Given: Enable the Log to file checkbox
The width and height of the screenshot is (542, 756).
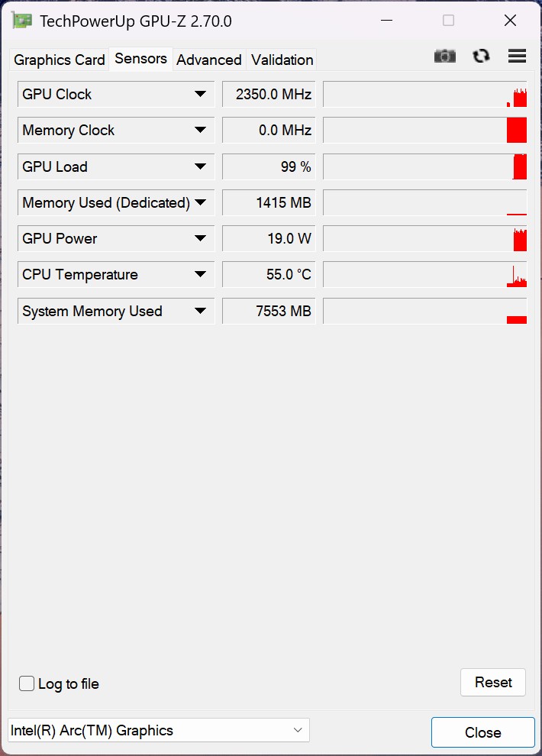Looking at the screenshot, I should (x=27, y=683).
